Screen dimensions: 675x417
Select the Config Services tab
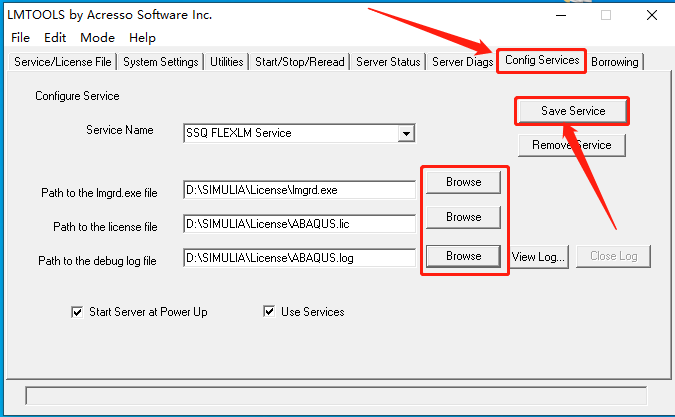[x=542, y=60]
